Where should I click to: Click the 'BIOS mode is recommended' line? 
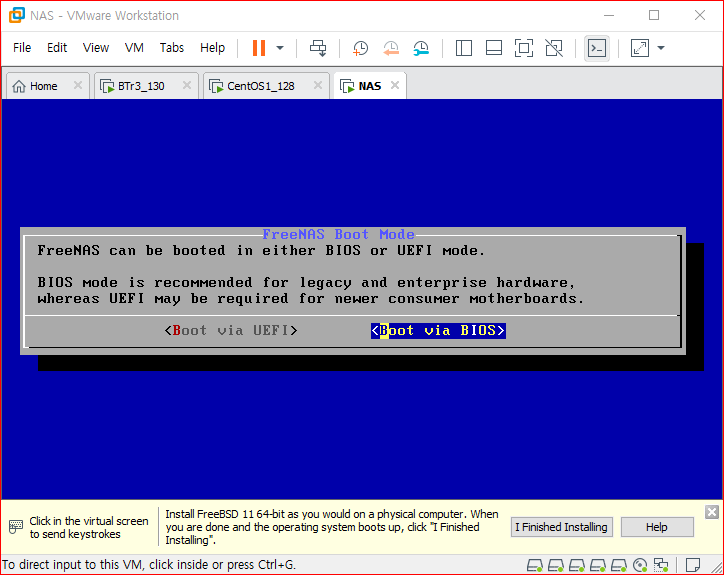306,282
